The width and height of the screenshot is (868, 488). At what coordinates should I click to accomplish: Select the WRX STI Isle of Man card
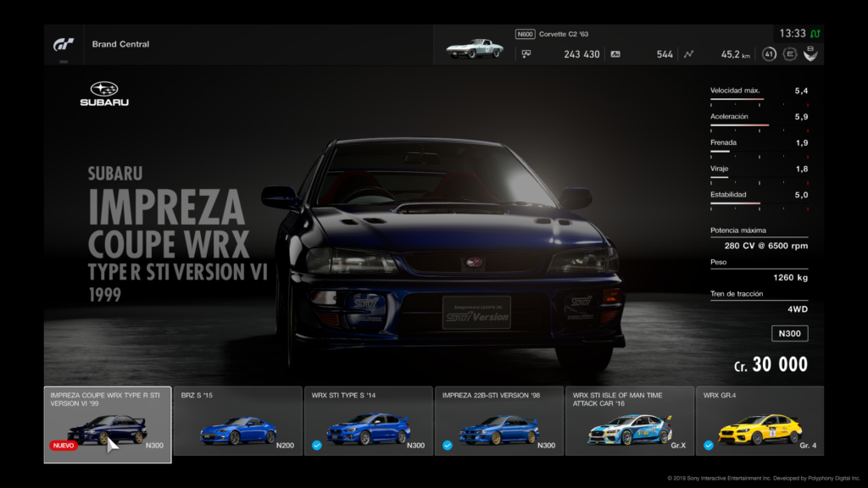[630, 421]
